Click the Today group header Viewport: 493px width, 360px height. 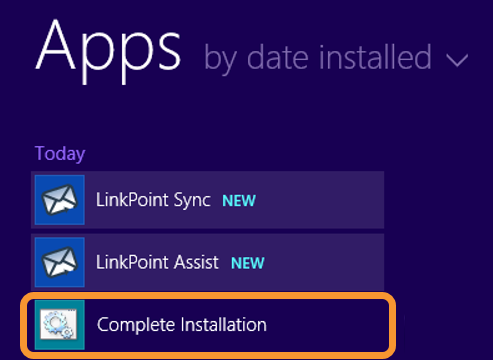pyautogui.click(x=60, y=154)
